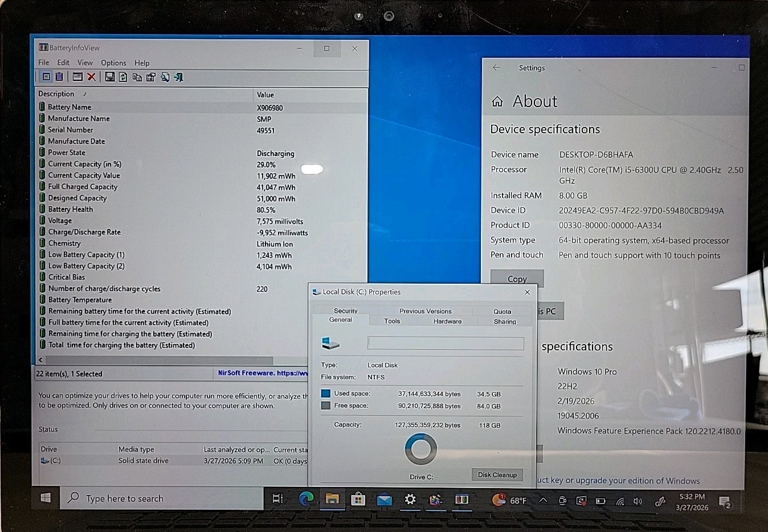Select the Battery Health row
Image resolution: width=768 pixels, height=532 pixels.
[x=202, y=210]
